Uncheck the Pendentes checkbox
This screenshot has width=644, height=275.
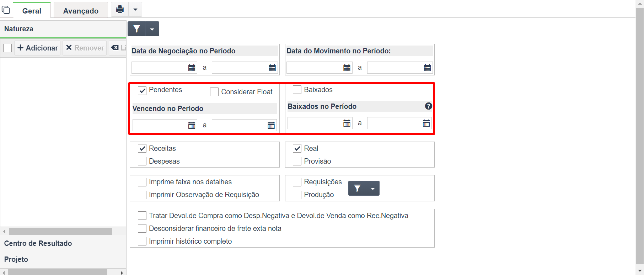pyautogui.click(x=142, y=90)
